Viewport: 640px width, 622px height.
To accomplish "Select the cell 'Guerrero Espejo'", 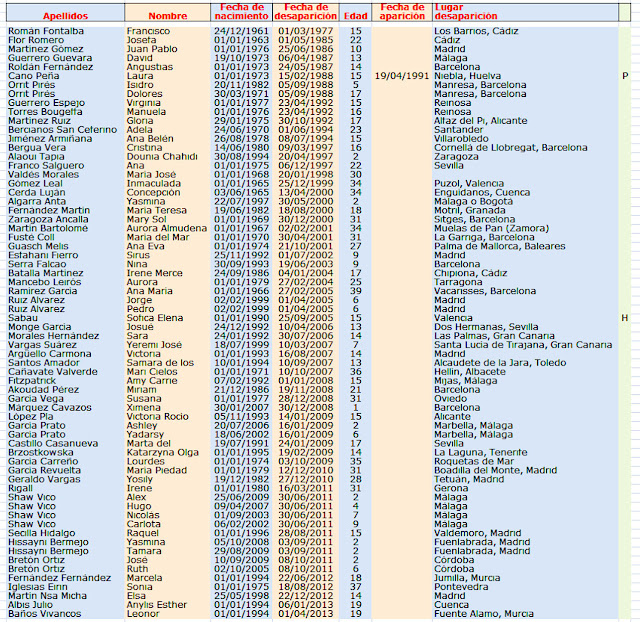I will click(46, 103).
